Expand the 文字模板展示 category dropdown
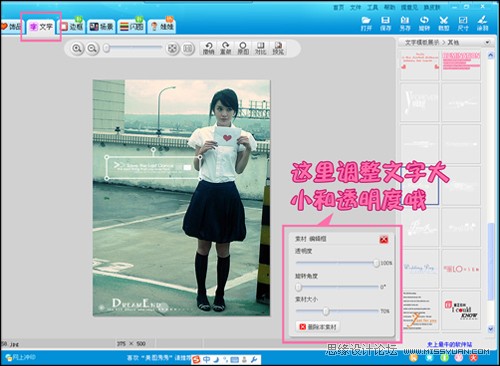 coord(487,42)
